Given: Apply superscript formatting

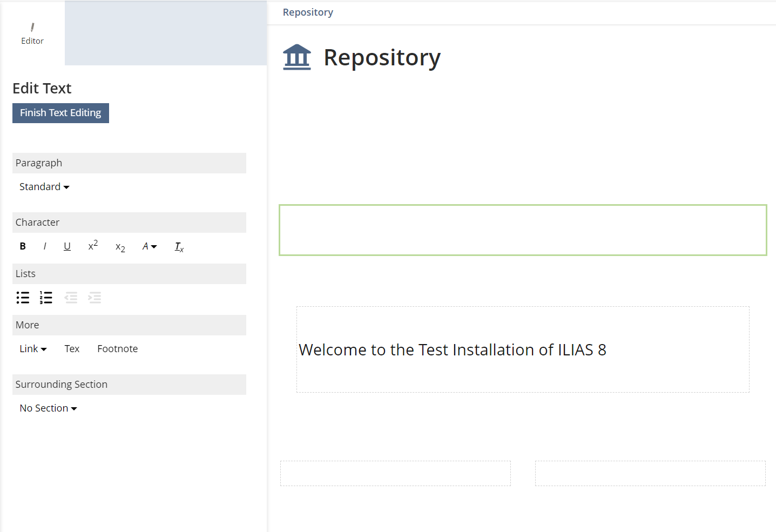Looking at the screenshot, I should click(93, 246).
